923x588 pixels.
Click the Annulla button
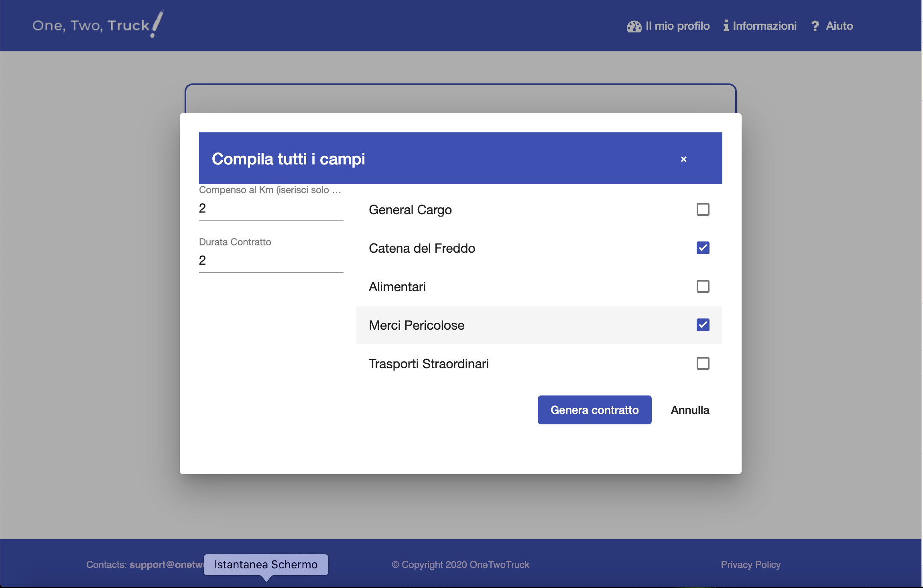tap(690, 410)
